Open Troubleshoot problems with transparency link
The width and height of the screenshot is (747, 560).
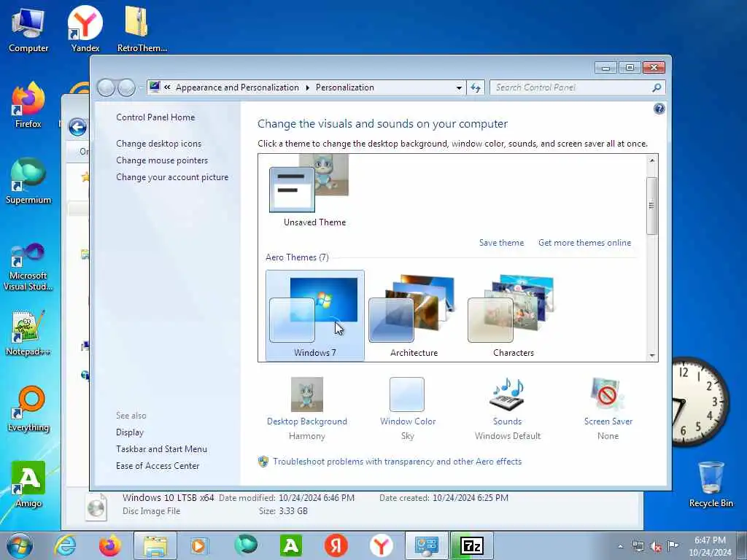[397, 462]
